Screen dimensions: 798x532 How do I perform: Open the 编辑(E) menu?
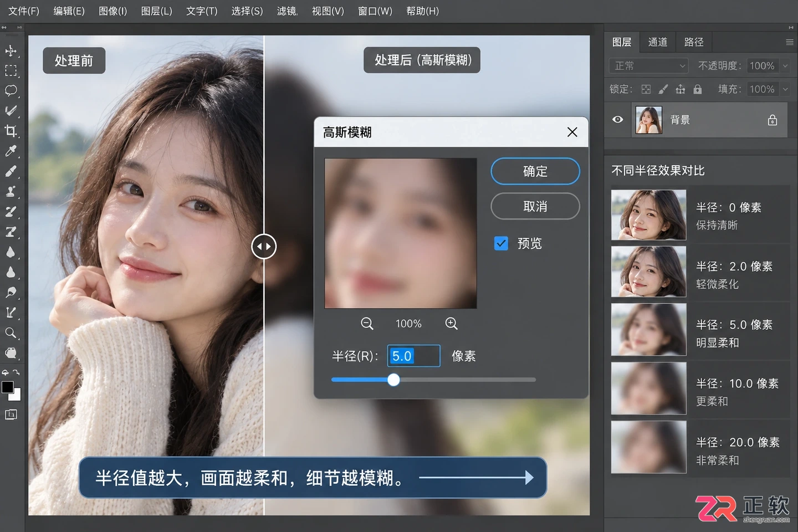pos(69,11)
